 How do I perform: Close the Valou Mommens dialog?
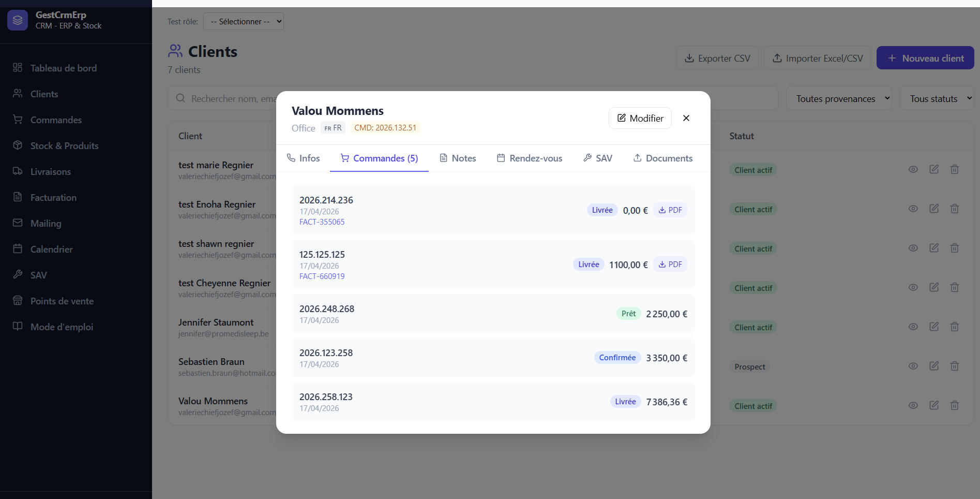click(686, 118)
